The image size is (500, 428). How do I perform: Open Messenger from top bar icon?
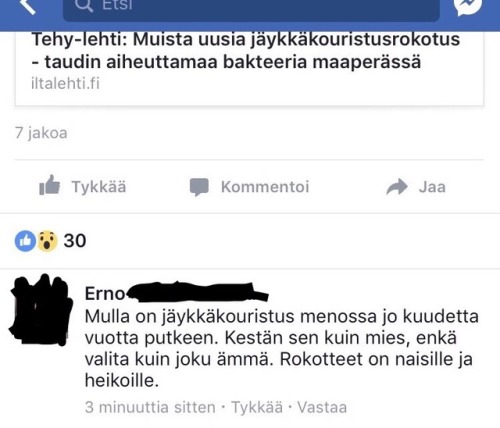coord(468,6)
